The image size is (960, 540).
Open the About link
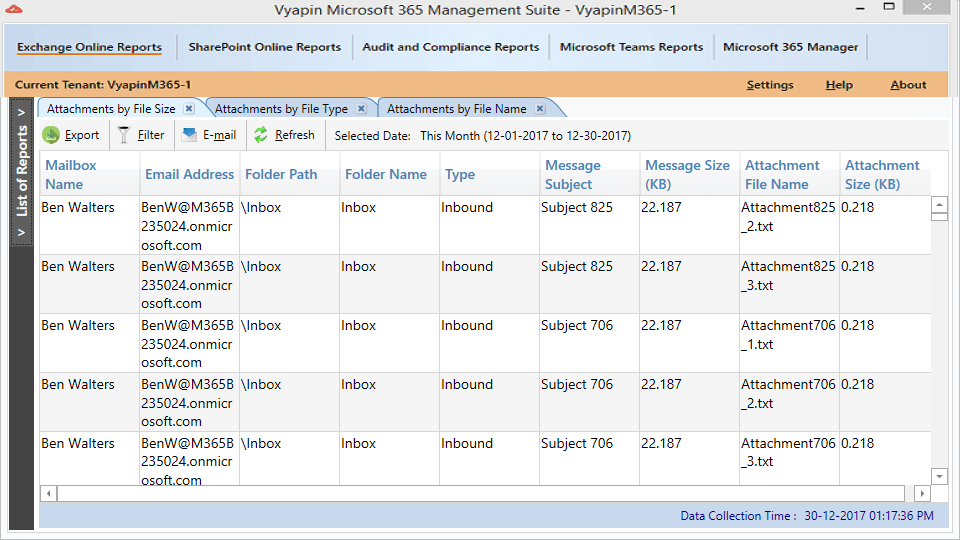pyautogui.click(x=908, y=85)
